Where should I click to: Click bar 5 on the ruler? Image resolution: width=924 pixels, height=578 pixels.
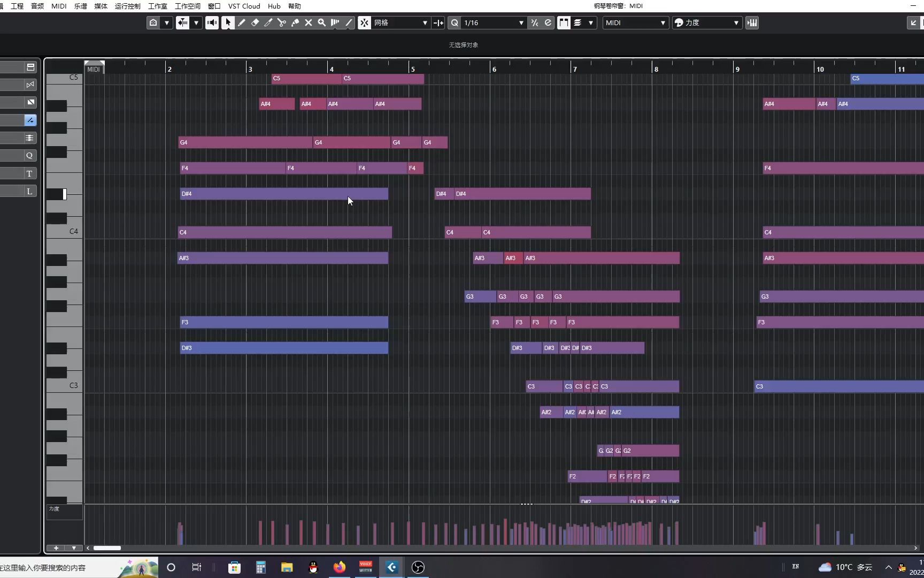(412, 69)
